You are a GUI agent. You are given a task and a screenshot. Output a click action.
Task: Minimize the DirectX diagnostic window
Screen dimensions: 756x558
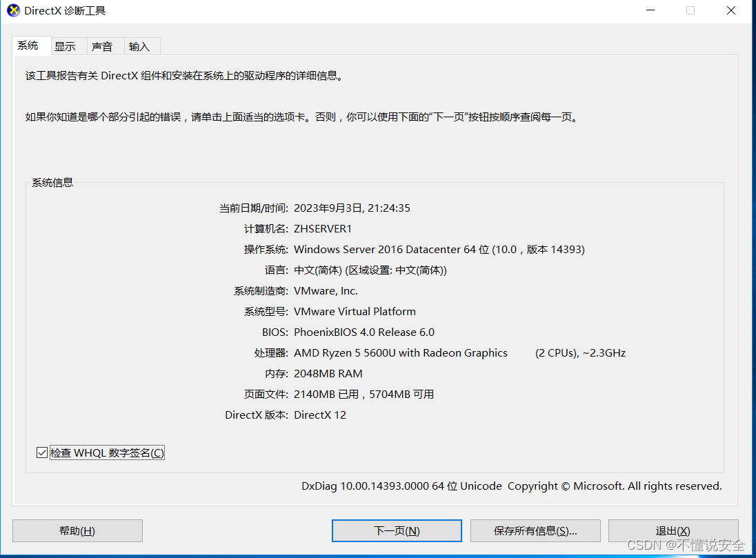650,10
